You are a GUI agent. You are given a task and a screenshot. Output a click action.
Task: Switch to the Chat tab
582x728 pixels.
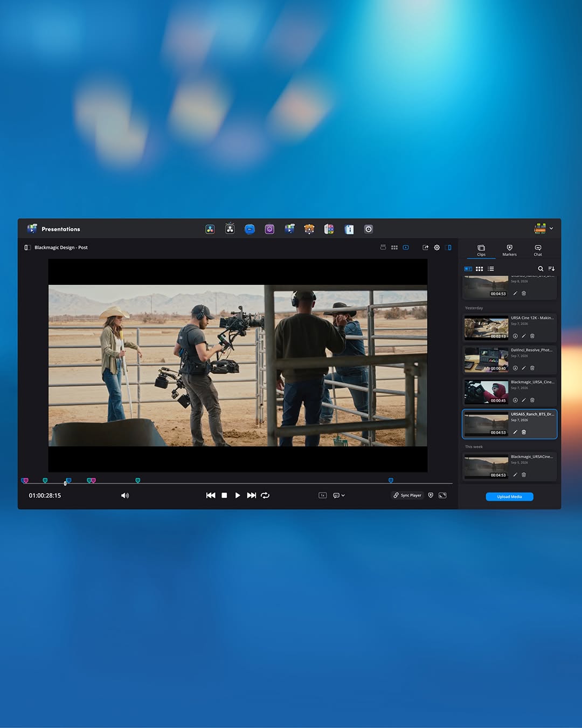[538, 251]
